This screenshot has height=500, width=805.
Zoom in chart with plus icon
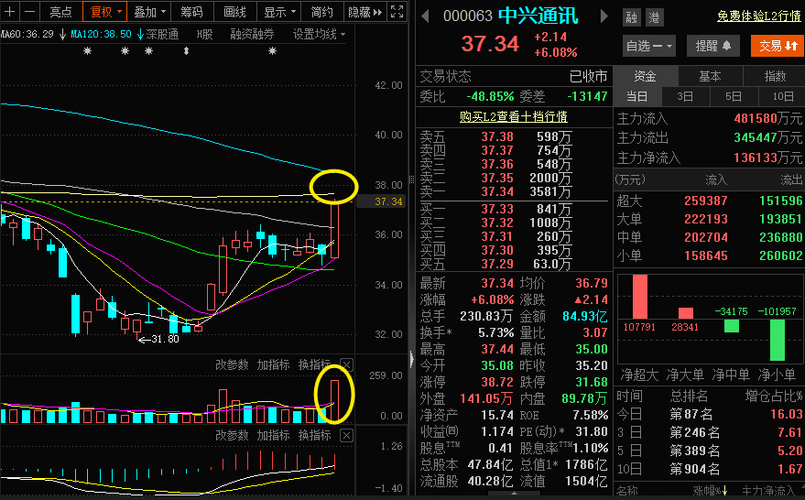pos(10,11)
